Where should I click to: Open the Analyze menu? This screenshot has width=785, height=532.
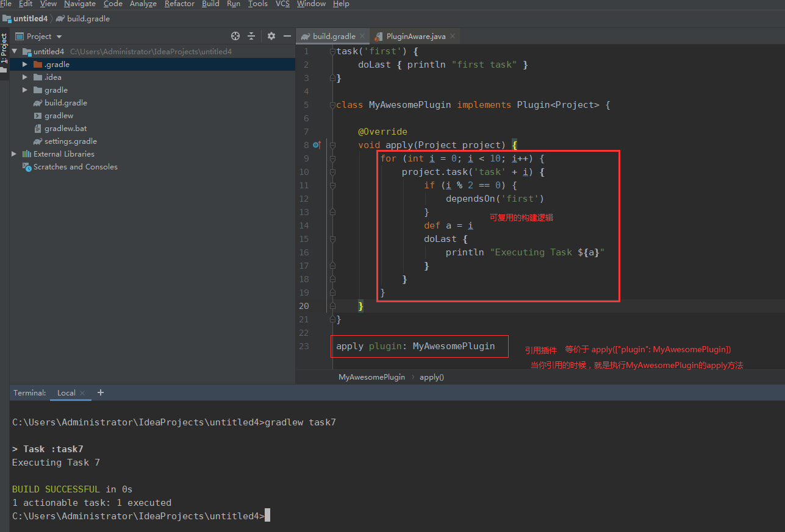[143, 4]
